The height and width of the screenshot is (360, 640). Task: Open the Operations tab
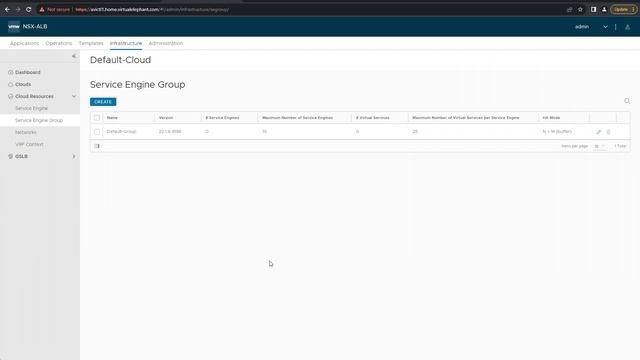click(59, 43)
